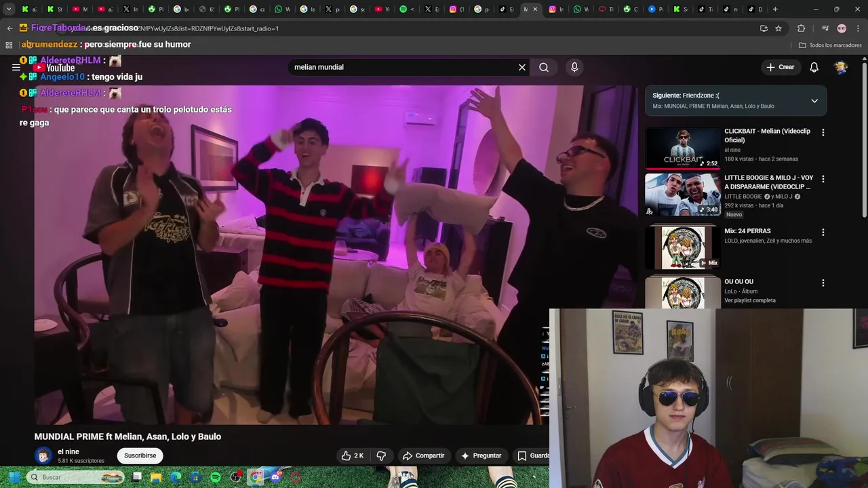The height and width of the screenshot is (488, 868).
Task: Open Spotify from the taskbar
Action: [216, 477]
